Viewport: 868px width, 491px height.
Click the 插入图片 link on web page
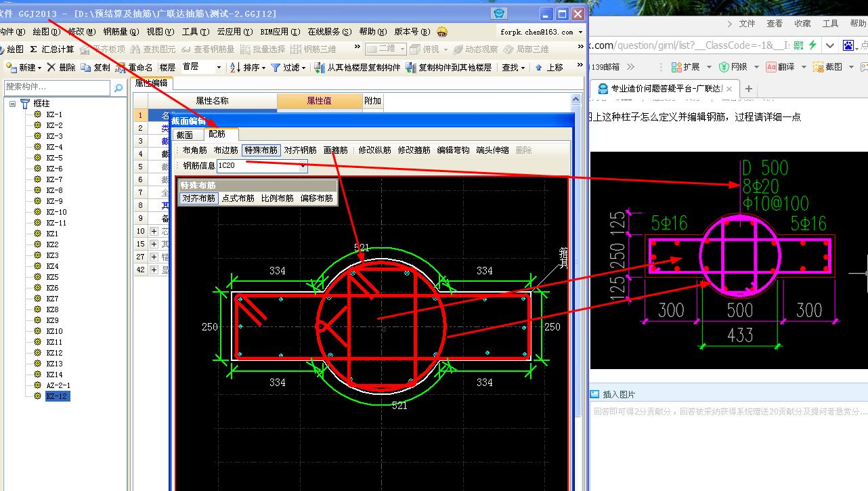pos(619,394)
